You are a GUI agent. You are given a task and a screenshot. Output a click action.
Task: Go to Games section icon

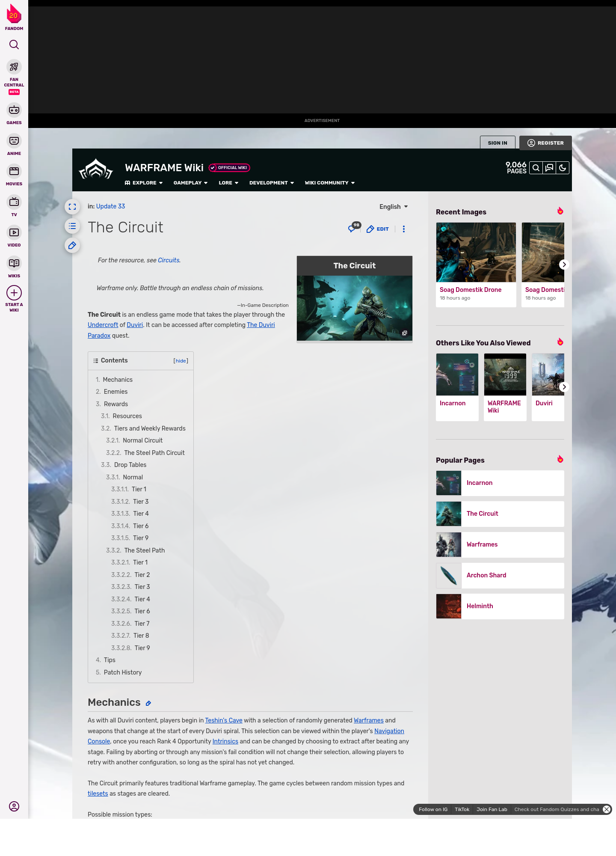pyautogui.click(x=14, y=110)
